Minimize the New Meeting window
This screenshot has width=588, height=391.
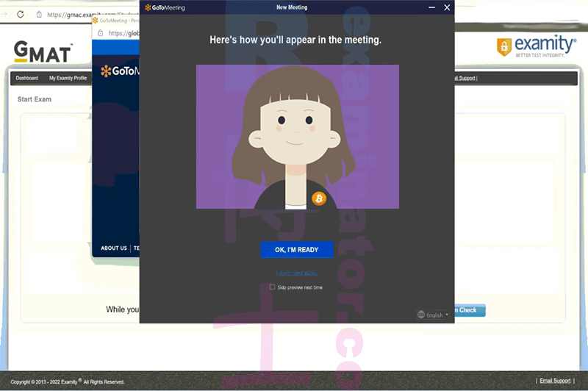coord(431,7)
